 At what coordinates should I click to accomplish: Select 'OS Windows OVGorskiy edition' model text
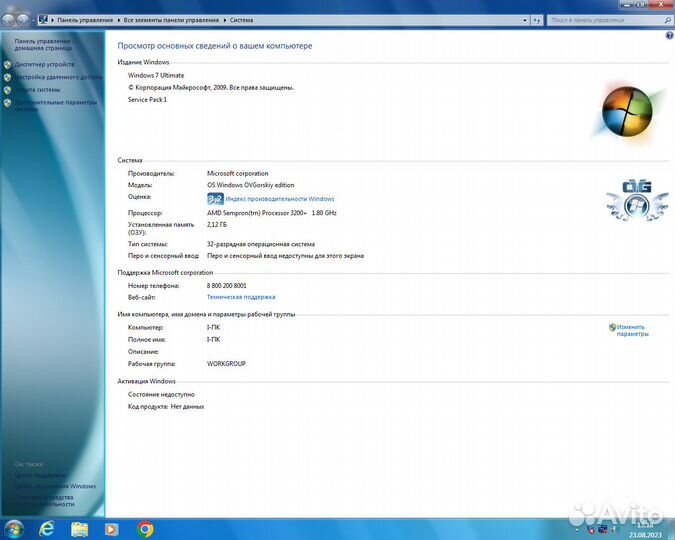point(251,185)
